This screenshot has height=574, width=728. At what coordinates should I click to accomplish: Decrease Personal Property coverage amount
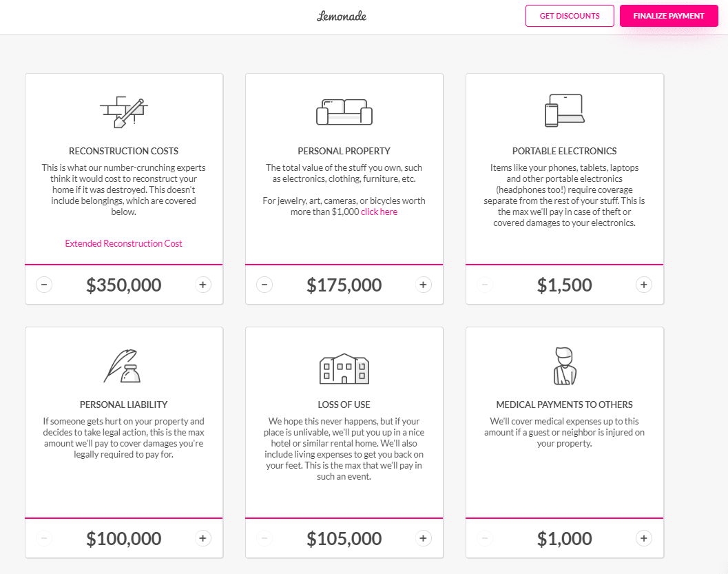tap(264, 285)
